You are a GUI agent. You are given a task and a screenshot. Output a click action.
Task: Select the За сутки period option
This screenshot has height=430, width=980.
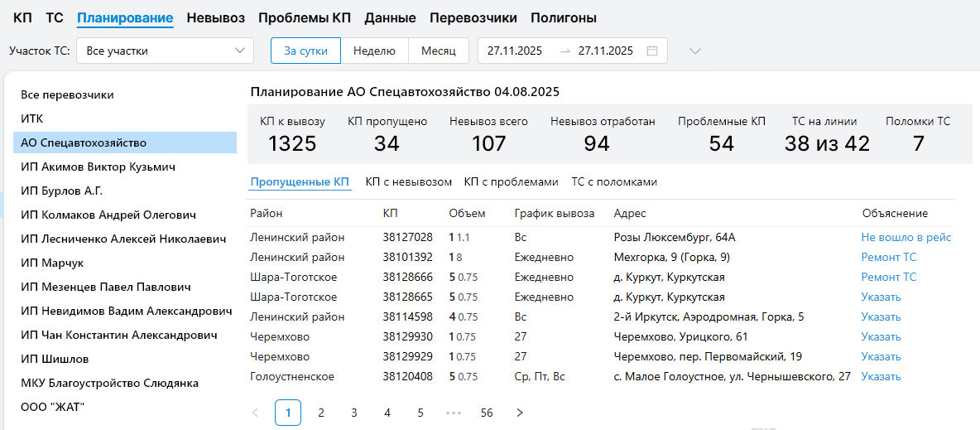pyautogui.click(x=305, y=51)
